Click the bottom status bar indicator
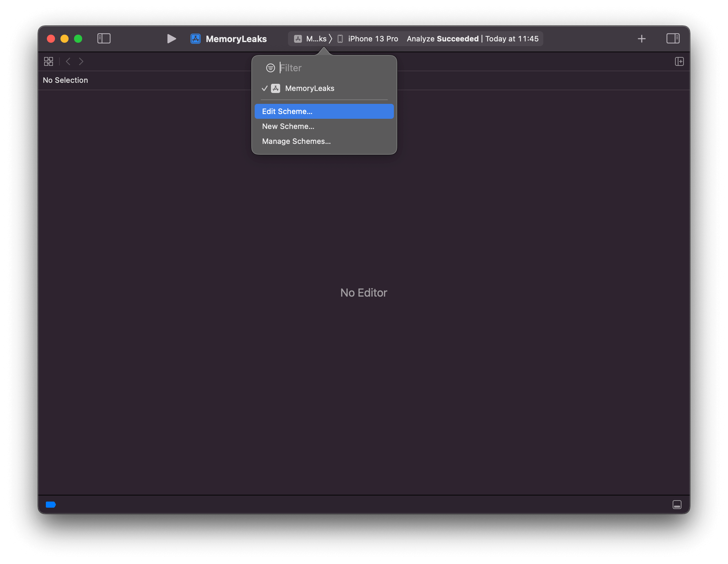Screen dimensions: 728x564 point(51,505)
